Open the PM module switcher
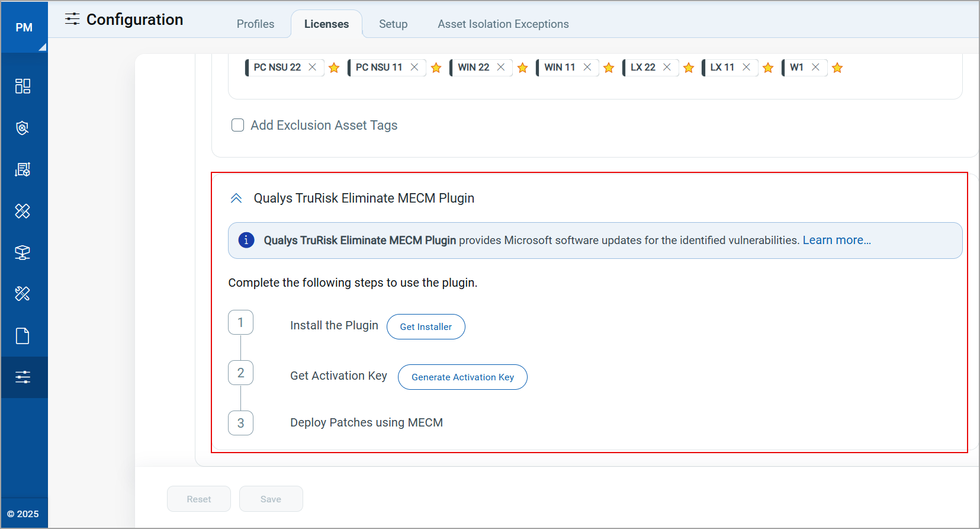 [x=24, y=27]
